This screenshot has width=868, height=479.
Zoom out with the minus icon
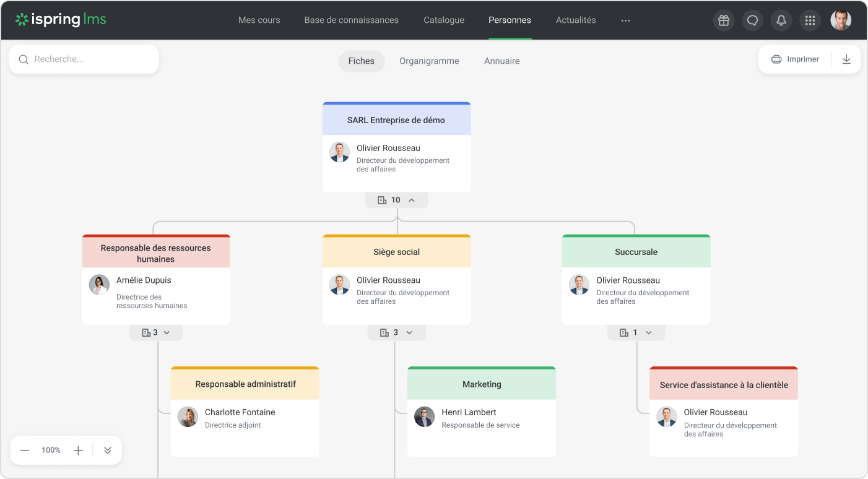click(24, 450)
